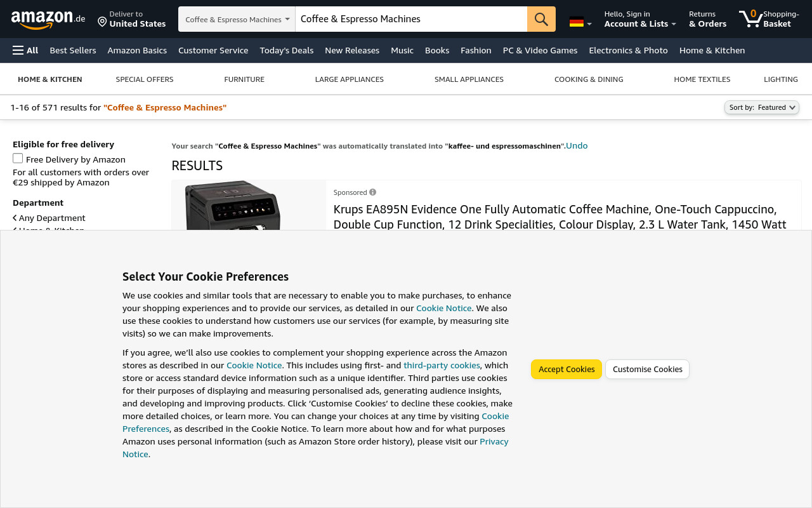Click in the search text field

pyautogui.click(x=411, y=19)
